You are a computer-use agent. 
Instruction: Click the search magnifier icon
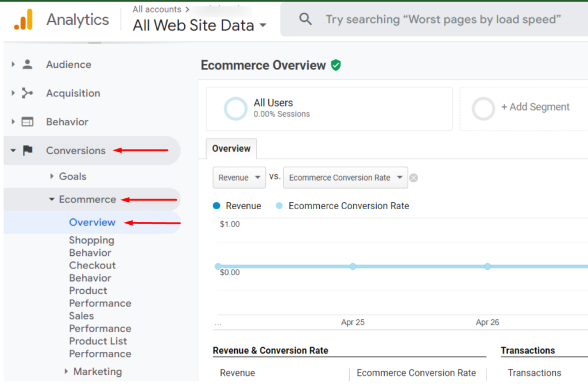[305, 19]
